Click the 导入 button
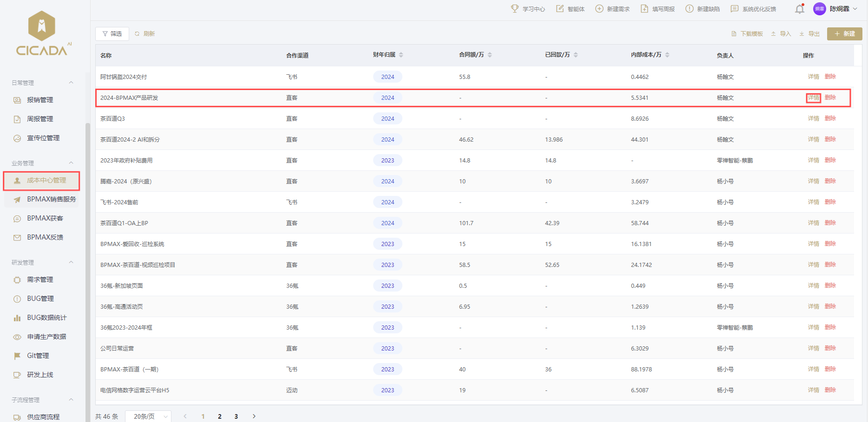 coord(781,34)
